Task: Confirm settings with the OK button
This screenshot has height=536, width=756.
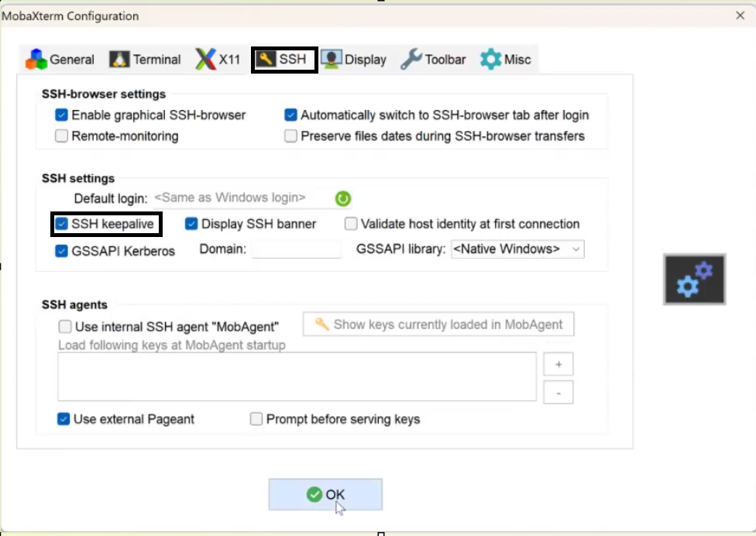Action: 325,494
